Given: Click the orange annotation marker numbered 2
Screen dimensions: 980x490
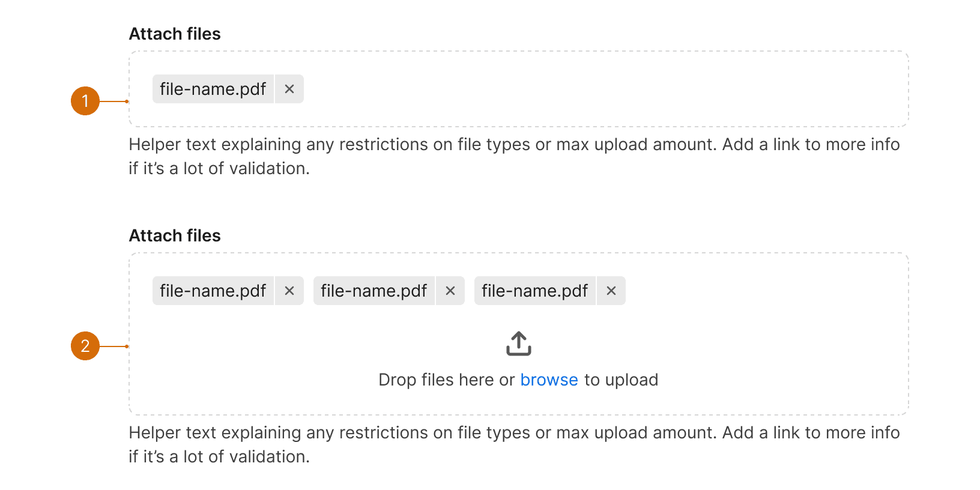Looking at the screenshot, I should click(85, 346).
